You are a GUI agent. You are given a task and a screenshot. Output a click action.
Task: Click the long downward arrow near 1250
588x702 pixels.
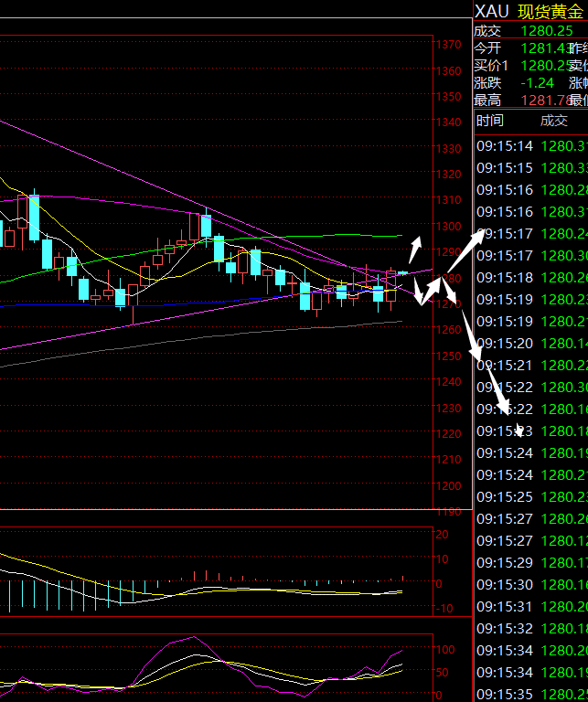(468, 335)
